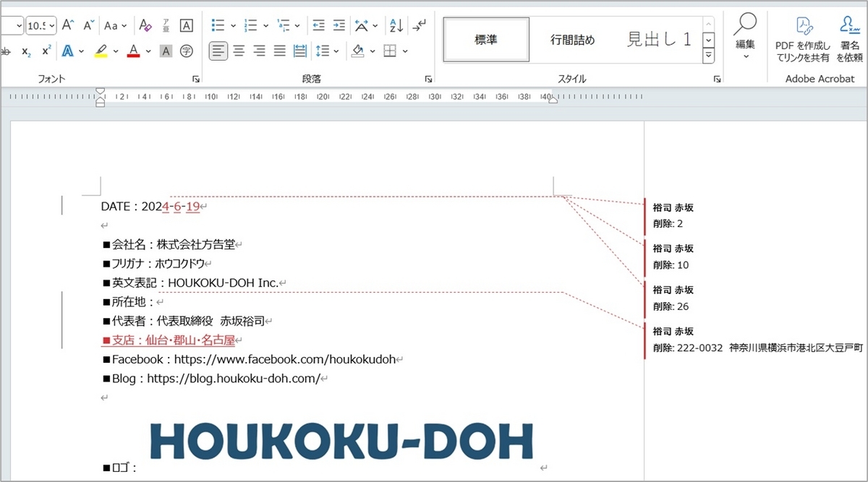
Task: Show paragraph marks and formatting symbols
Action: pos(419,25)
